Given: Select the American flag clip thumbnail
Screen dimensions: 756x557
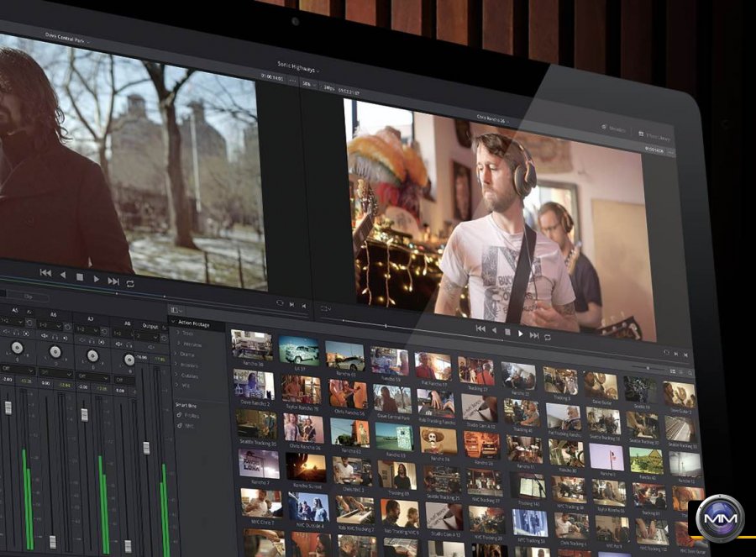Looking at the screenshot, I should (x=606, y=457).
